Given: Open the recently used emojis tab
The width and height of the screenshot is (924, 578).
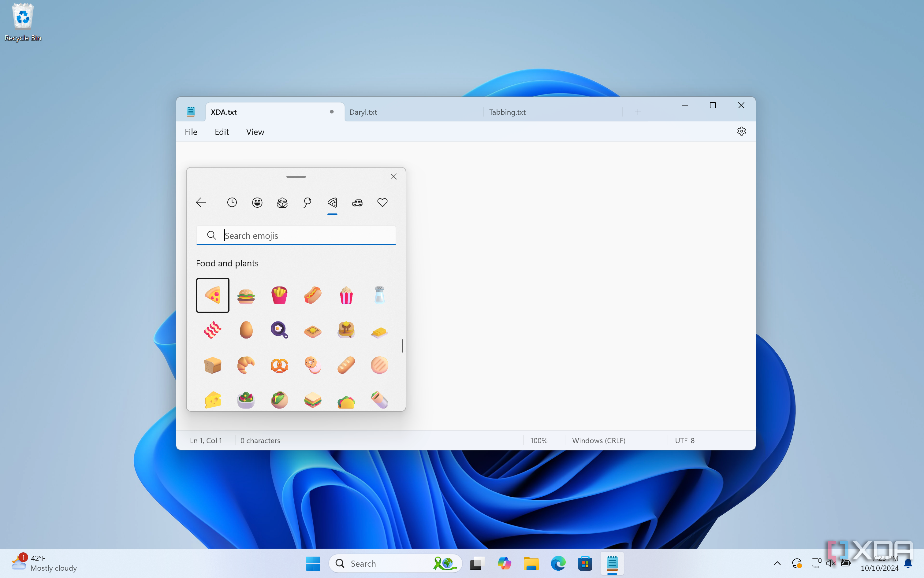Looking at the screenshot, I should click(x=232, y=202).
